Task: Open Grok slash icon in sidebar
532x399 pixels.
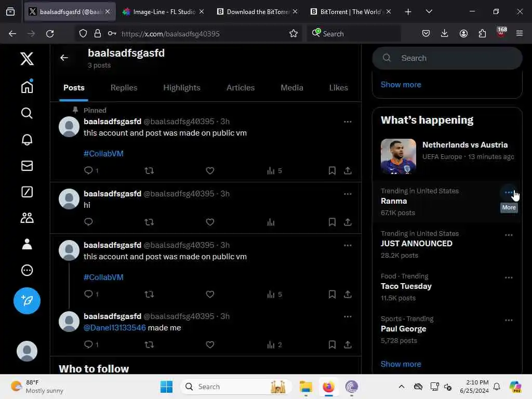Action: point(27,192)
